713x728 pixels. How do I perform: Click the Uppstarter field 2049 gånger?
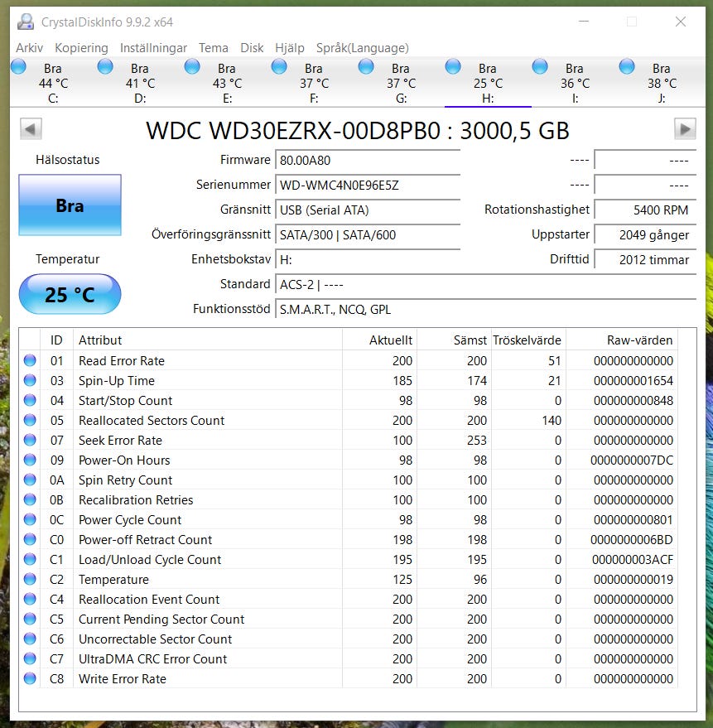click(x=645, y=235)
